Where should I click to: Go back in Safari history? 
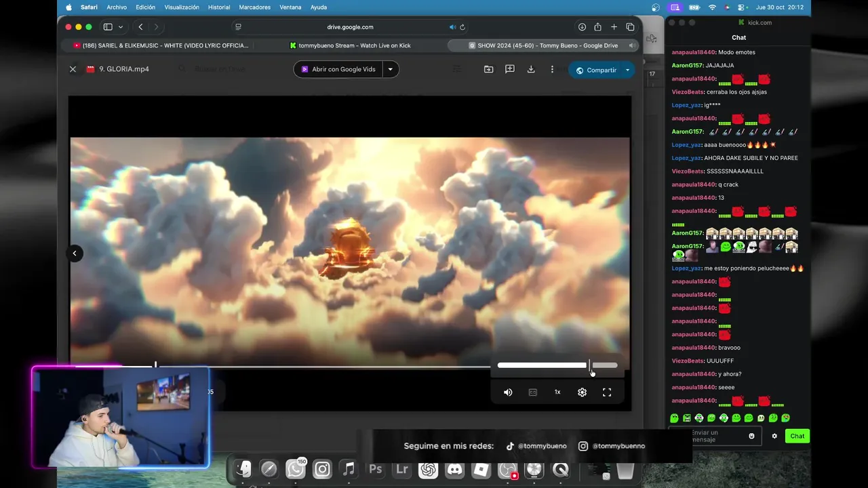click(x=140, y=27)
